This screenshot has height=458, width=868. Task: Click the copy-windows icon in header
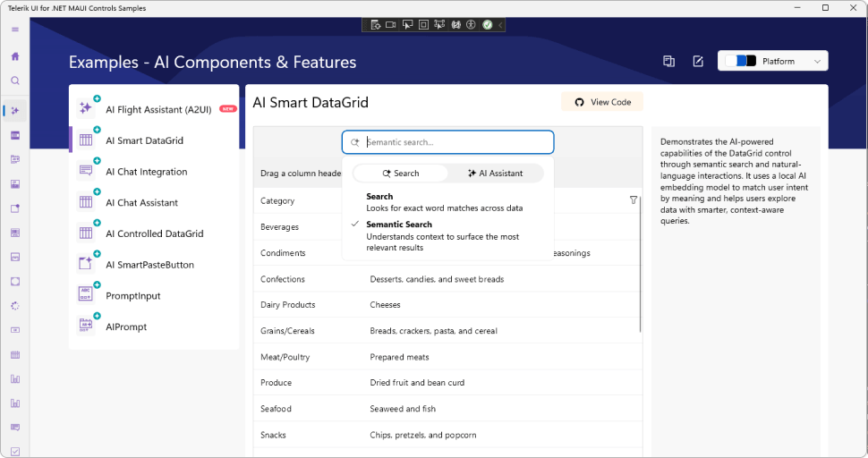668,62
